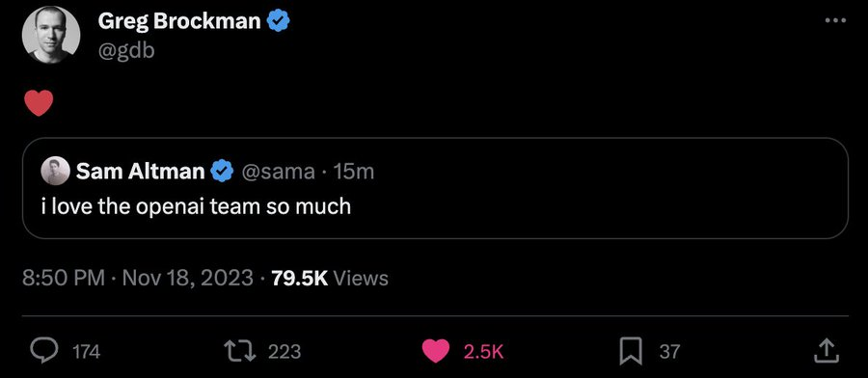This screenshot has height=378, width=868.
Task: Unlike the tweet via pink heart
Action: tap(436, 351)
